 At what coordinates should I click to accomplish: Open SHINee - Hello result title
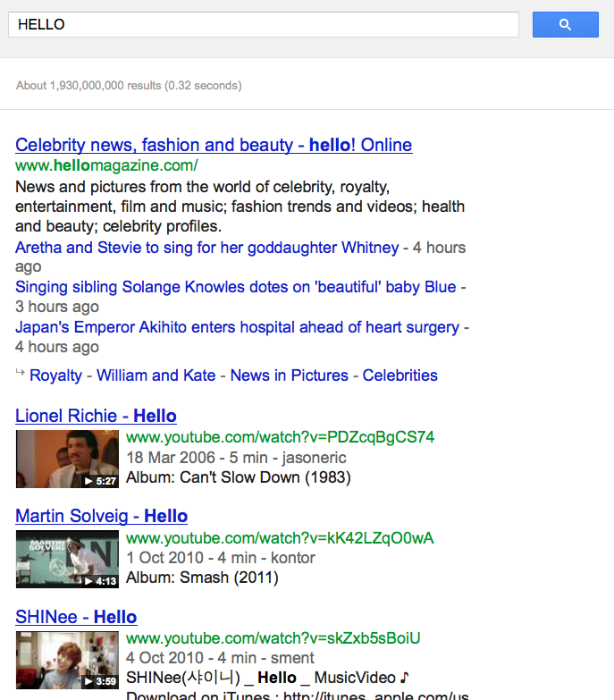76,617
